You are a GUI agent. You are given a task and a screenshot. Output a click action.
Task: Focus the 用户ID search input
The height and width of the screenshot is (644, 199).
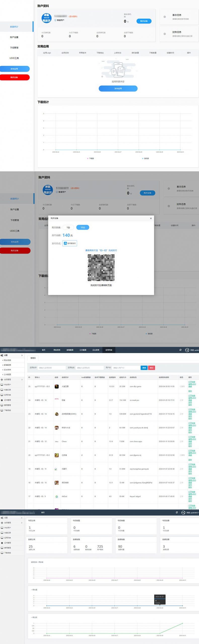point(126,368)
